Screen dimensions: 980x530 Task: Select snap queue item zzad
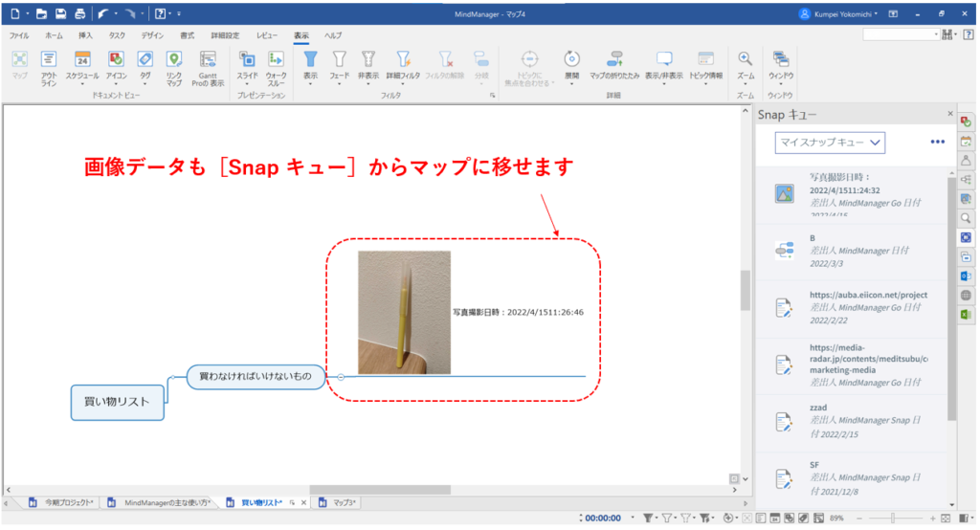point(851,421)
